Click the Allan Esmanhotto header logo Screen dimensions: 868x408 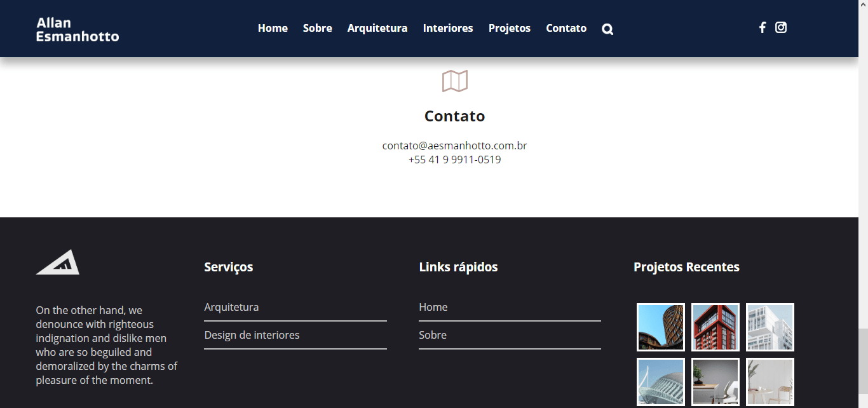pos(78,30)
